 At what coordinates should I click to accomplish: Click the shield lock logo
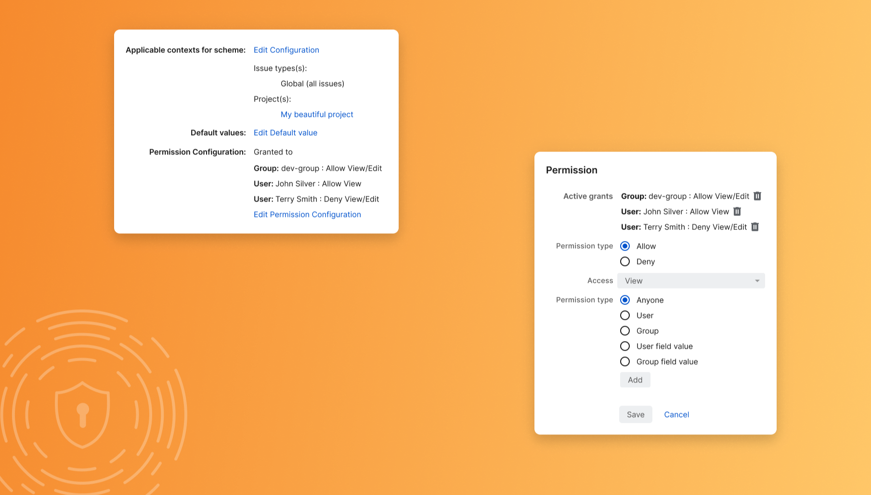82,413
